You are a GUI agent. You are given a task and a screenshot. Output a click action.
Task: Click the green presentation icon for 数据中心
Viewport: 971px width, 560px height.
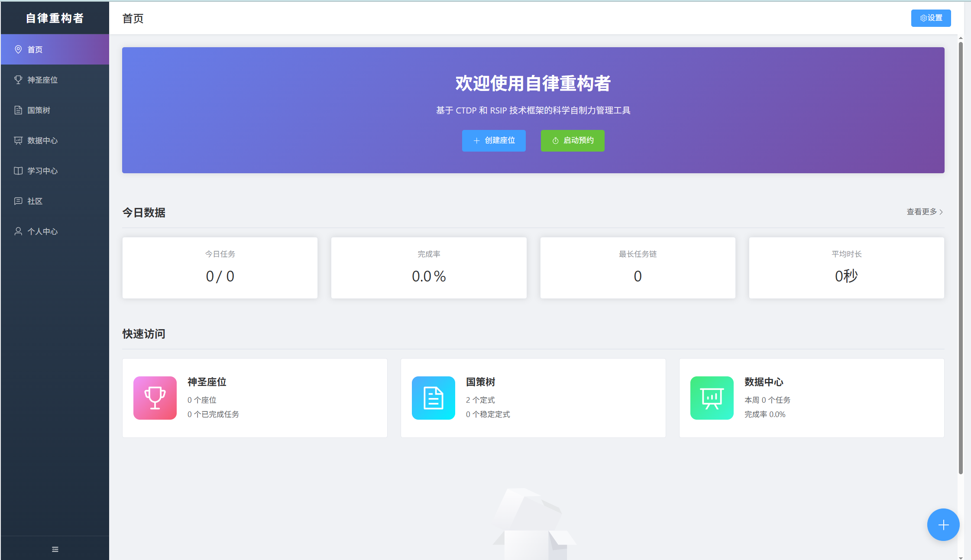point(712,398)
